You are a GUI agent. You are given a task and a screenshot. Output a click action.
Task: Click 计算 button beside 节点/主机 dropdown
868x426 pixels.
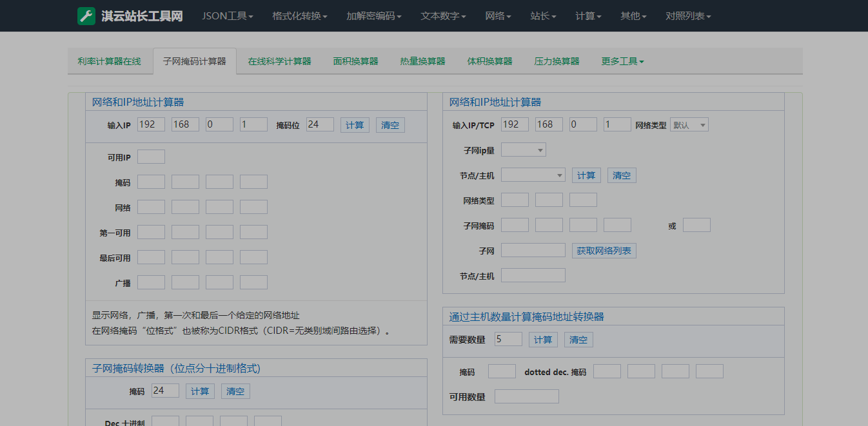[586, 175]
